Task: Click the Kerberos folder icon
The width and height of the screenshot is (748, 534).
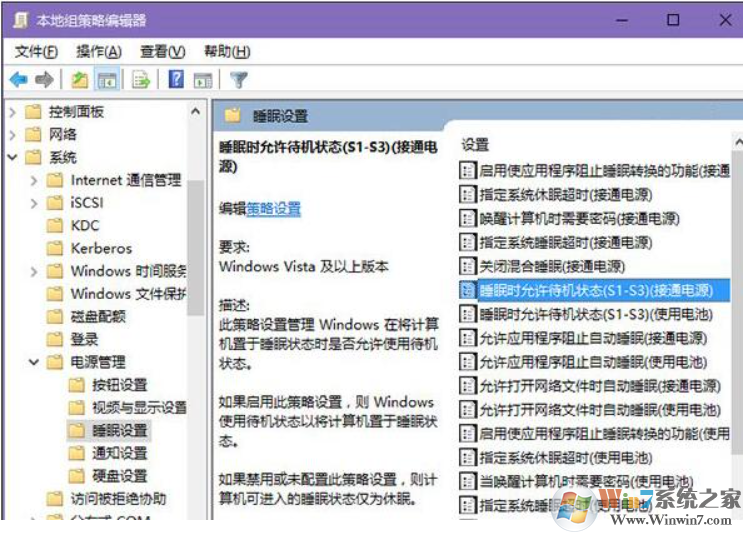Action: (55, 248)
